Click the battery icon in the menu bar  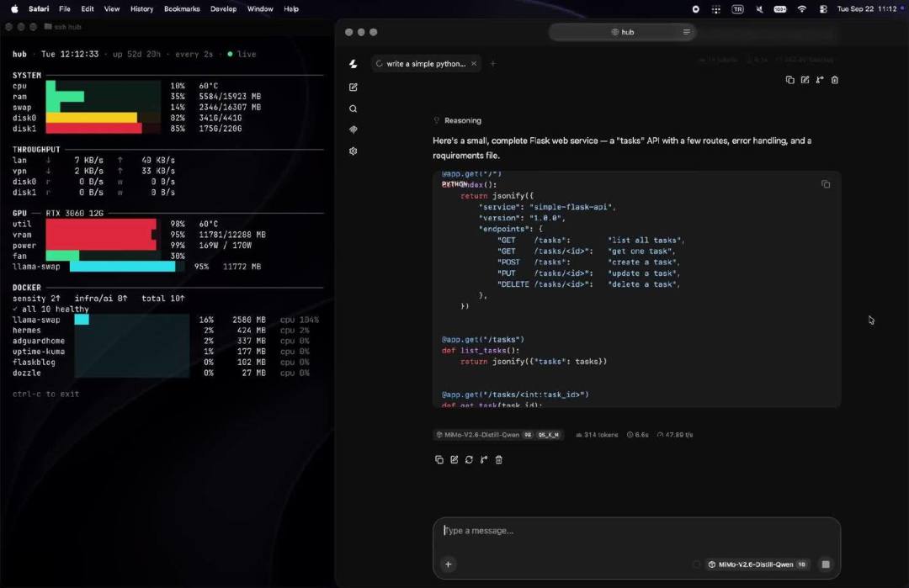(x=780, y=8)
